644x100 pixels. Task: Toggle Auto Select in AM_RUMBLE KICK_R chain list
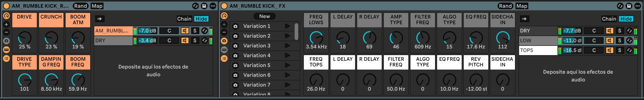pos(100,19)
